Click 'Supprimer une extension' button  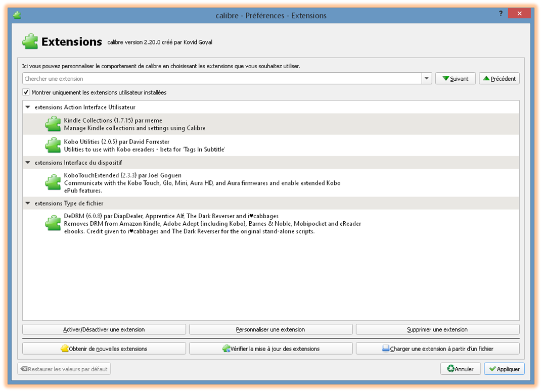(438, 329)
